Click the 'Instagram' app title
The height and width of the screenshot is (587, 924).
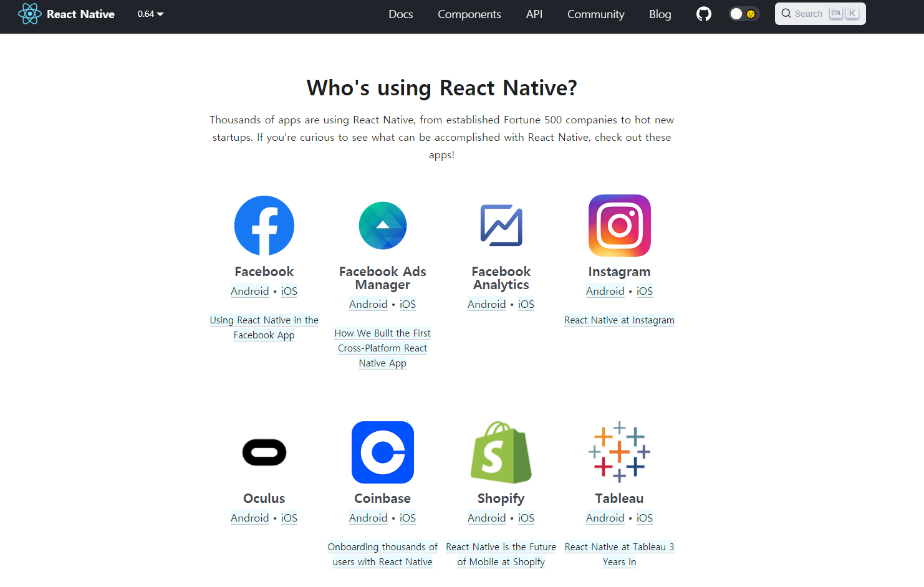[620, 272]
